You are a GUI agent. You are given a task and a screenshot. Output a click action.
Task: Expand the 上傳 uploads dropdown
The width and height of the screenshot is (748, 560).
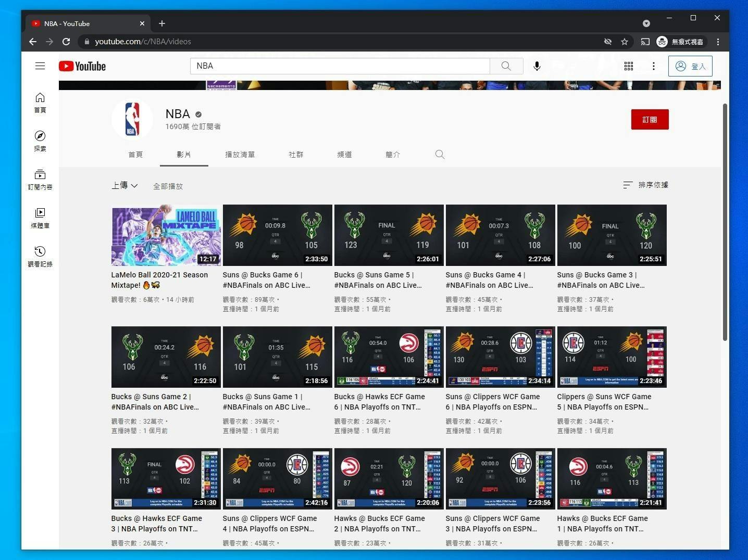point(124,185)
